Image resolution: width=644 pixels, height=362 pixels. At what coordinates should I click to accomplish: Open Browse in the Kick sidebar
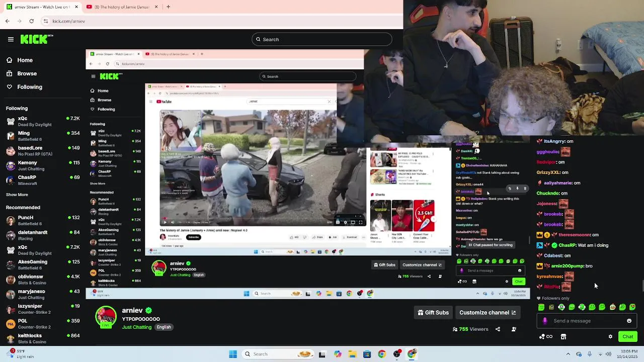pos(21,73)
